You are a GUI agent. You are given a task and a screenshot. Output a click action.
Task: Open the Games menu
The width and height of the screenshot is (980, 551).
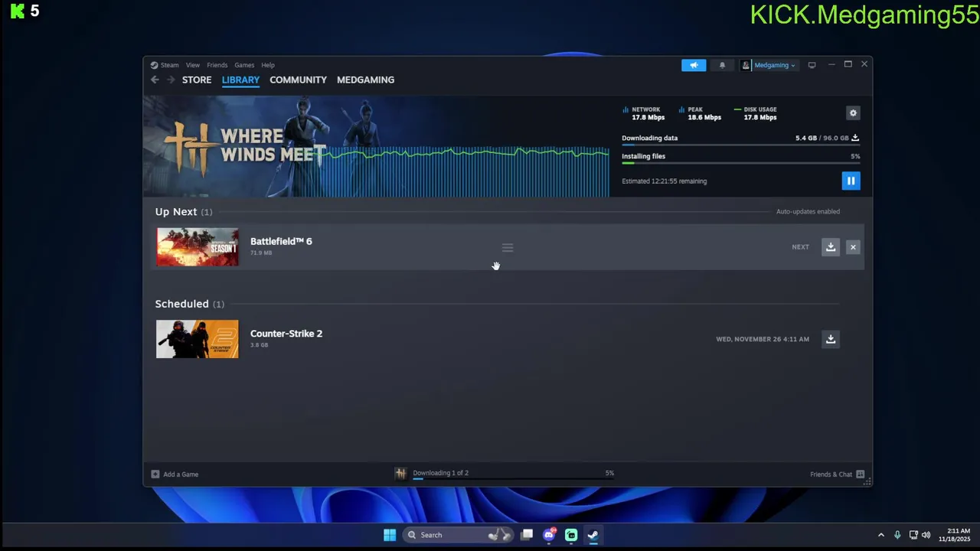[x=244, y=65]
